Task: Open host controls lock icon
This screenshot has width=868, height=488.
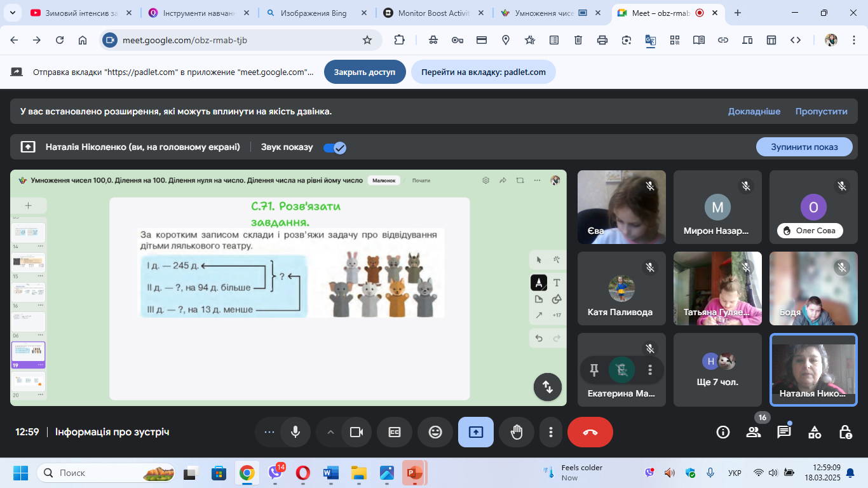Action: pos(845,432)
